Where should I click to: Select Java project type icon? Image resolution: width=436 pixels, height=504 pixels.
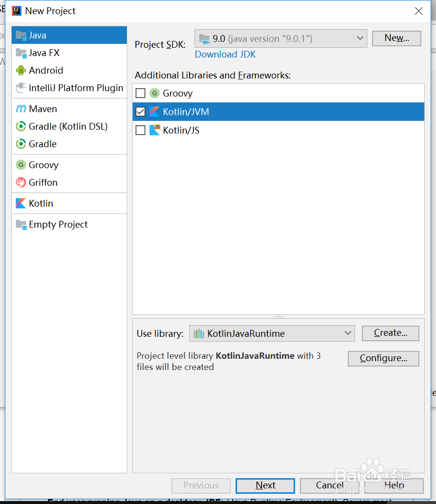(21, 36)
